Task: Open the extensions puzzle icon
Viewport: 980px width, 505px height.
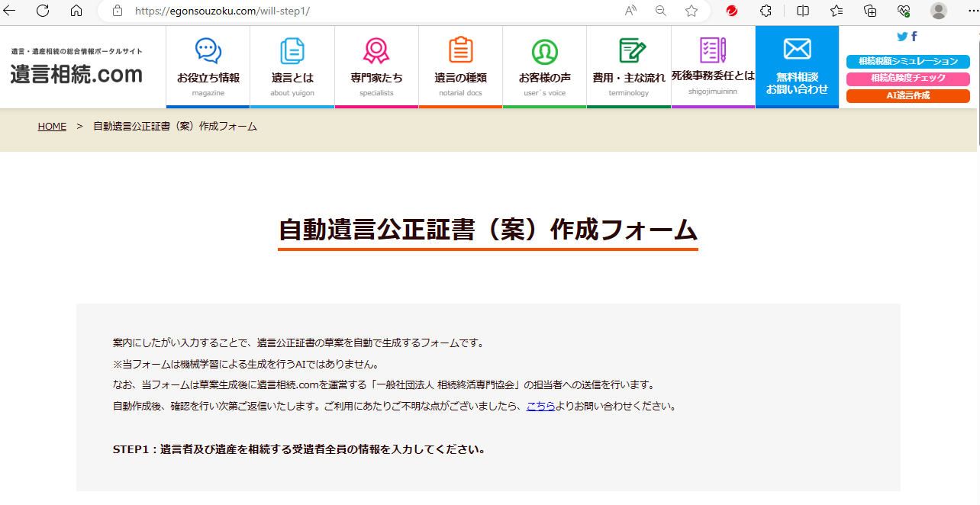Action: [x=766, y=11]
